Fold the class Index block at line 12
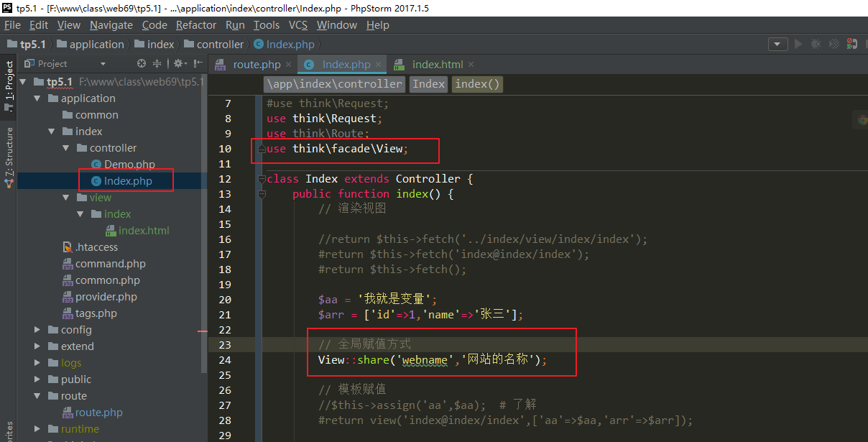The image size is (868, 442). [x=262, y=178]
